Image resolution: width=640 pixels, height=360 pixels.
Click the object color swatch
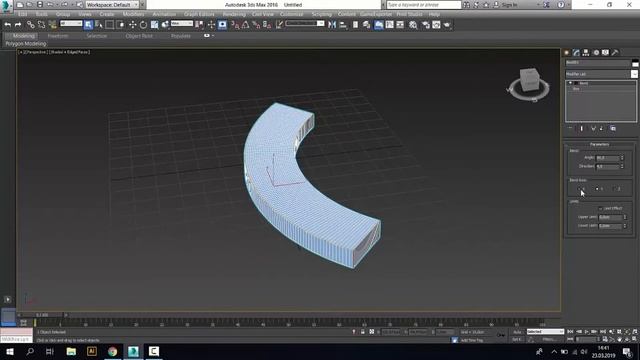(x=635, y=63)
